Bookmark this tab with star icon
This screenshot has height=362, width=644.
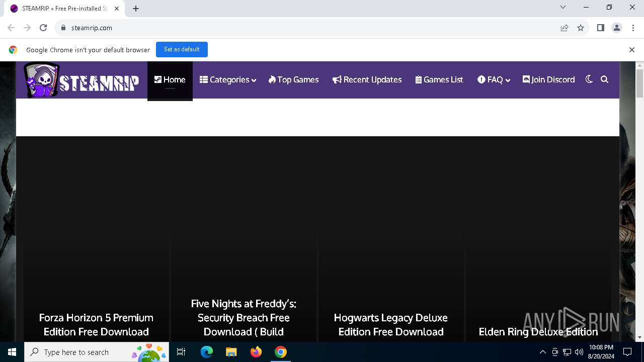coord(581,28)
